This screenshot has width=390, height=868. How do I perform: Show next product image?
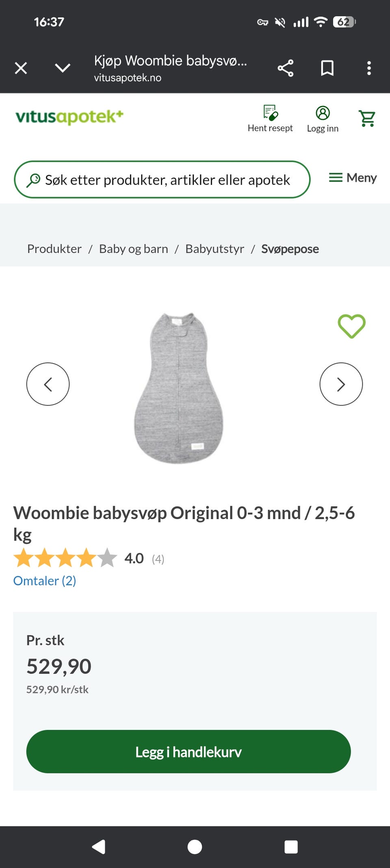(341, 384)
